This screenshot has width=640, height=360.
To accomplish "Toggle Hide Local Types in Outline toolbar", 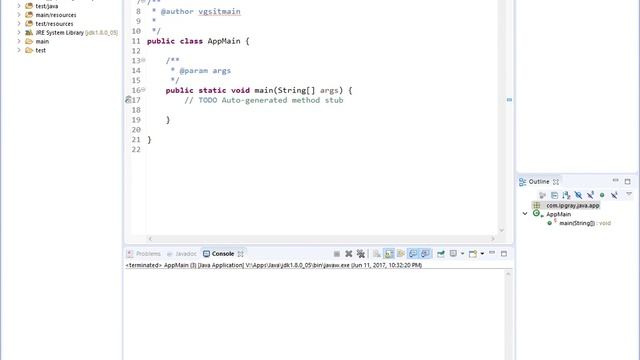I will click(614, 195).
